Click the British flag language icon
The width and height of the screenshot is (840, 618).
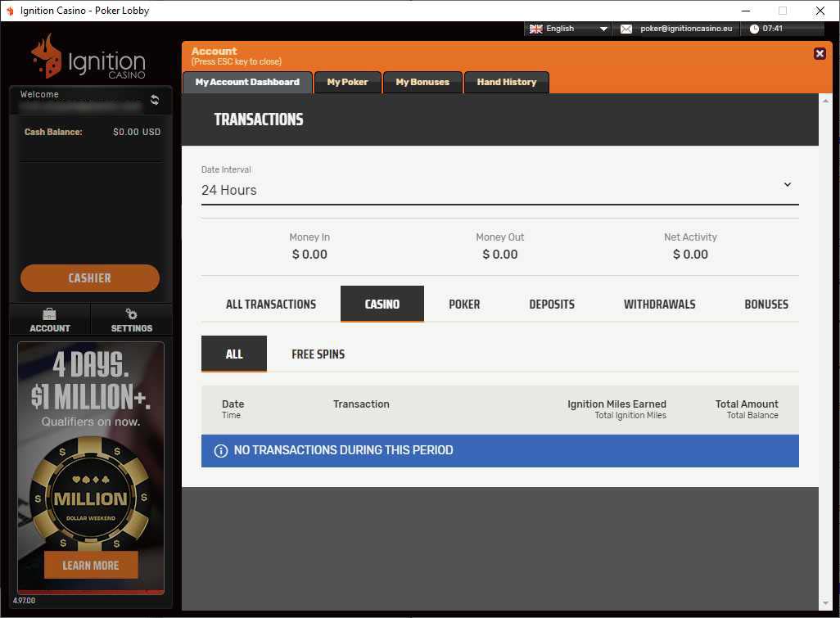[x=535, y=27]
